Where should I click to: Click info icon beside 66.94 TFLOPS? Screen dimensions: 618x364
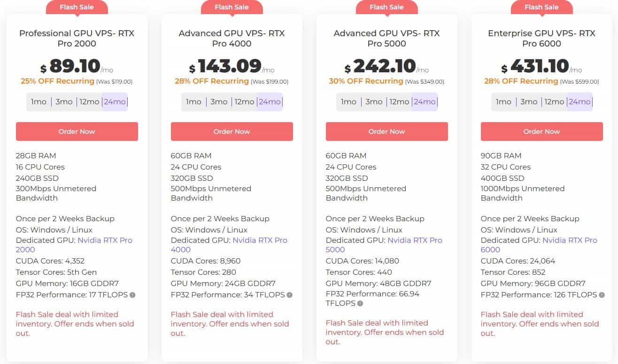pos(360,303)
